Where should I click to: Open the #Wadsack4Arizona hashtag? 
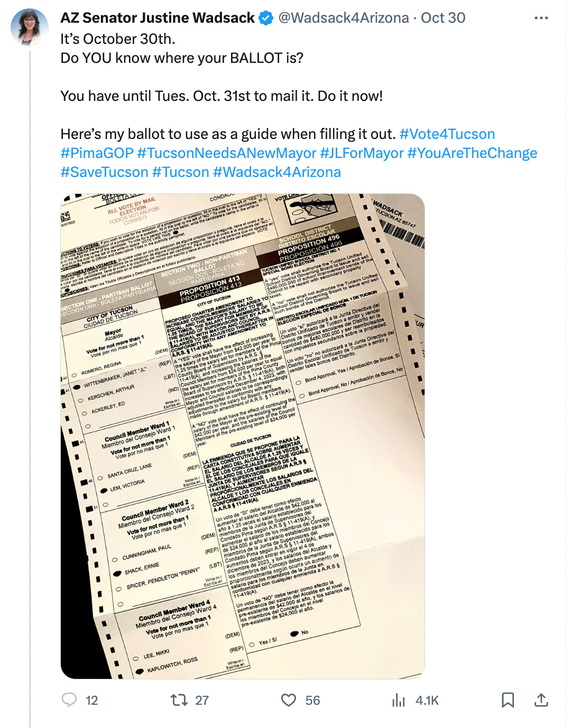pyautogui.click(x=277, y=172)
